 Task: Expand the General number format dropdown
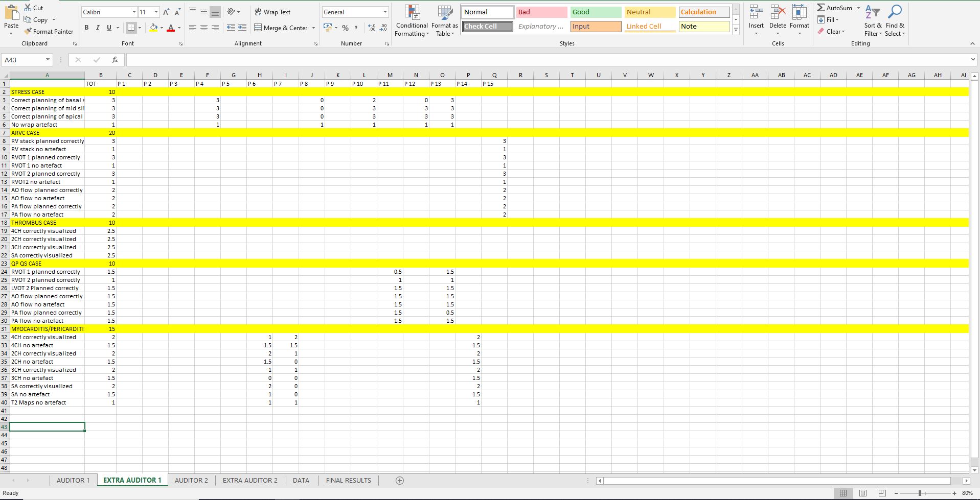tap(385, 12)
